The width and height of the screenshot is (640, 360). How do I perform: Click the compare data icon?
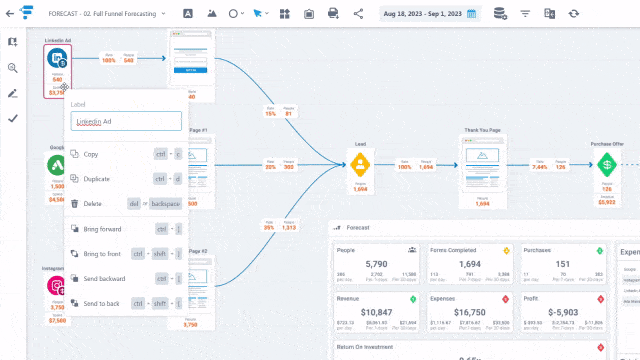click(x=549, y=13)
